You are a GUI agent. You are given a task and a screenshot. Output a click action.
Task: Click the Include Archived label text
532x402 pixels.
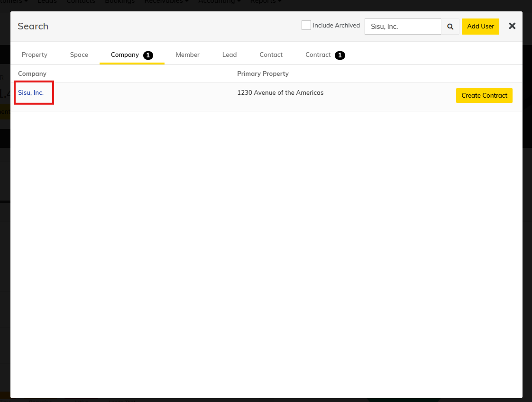tap(336, 26)
